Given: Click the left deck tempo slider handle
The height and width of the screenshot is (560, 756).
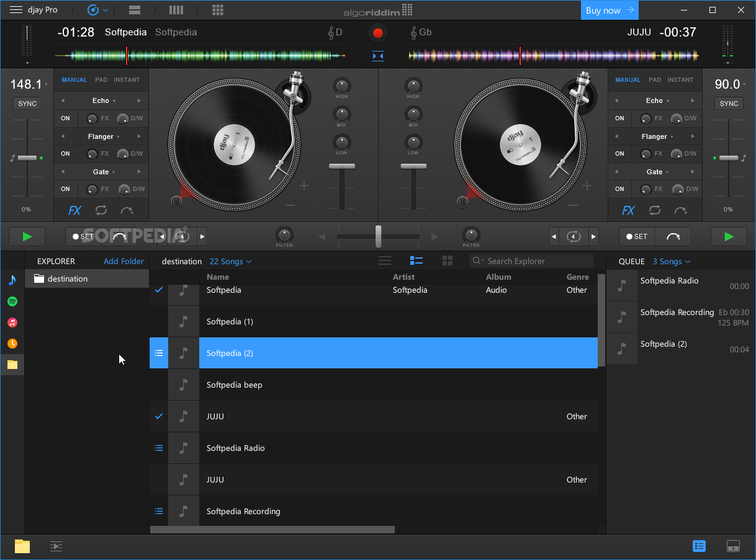Looking at the screenshot, I should (x=27, y=158).
